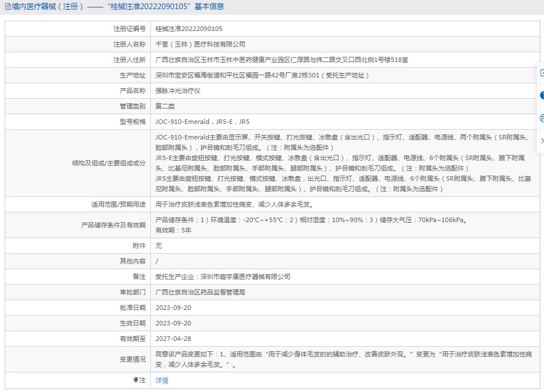Image resolution: width=544 pixels, height=392 pixels.
Task: Select the change text beginning 同意该产品变更如下
Action: (344, 359)
